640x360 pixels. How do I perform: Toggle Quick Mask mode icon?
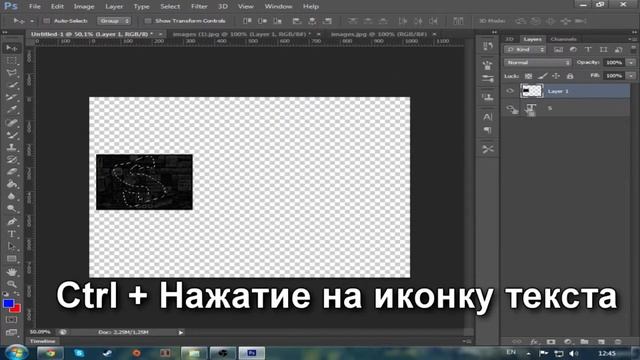pos(12,320)
